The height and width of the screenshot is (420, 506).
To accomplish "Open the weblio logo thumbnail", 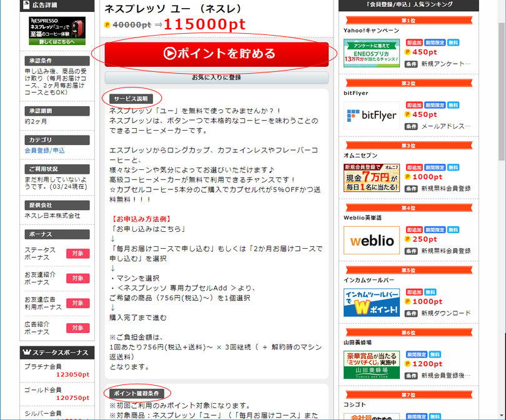I will point(372,240).
